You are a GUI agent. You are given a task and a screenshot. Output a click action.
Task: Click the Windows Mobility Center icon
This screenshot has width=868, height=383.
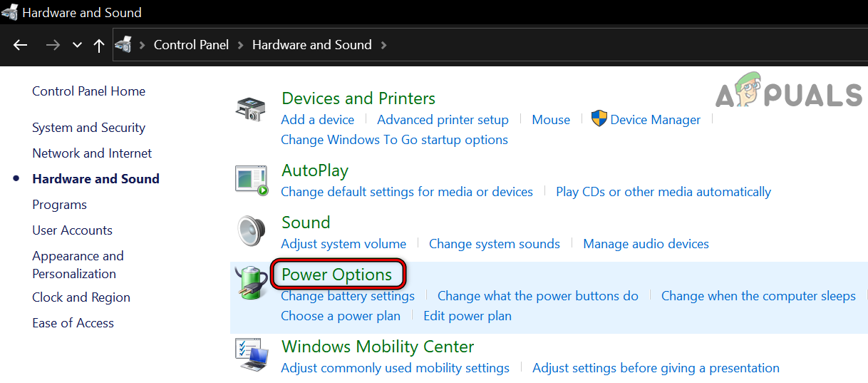pos(252,355)
